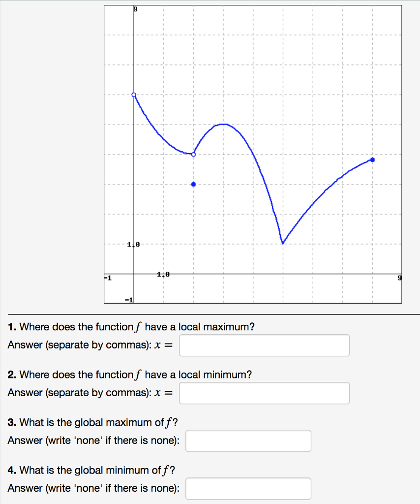The height and width of the screenshot is (504, 420).
Task: Click the rounded hump peak of the blue curve
Action: (223, 124)
